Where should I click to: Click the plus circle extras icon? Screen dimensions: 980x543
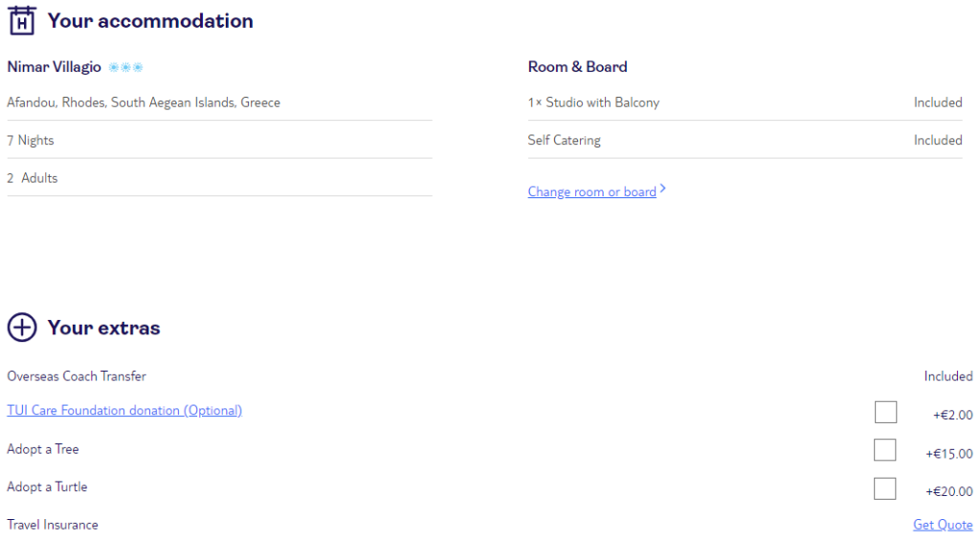point(22,328)
